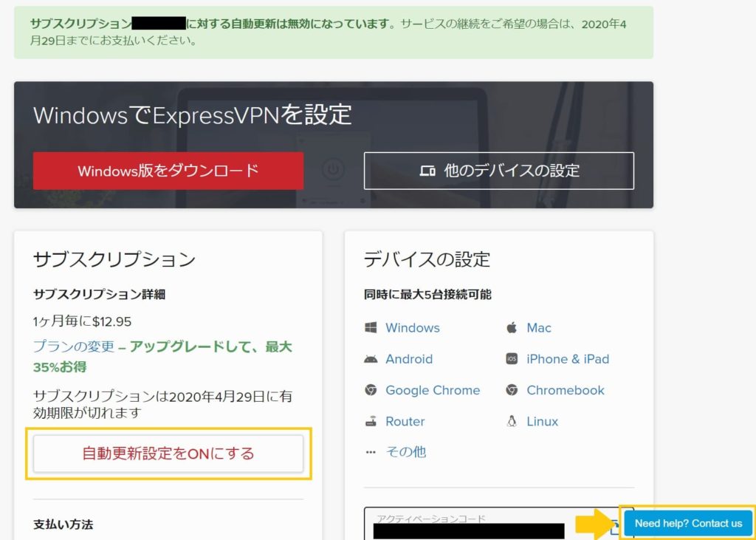Screen dimensions: 756x540
Task: Click the green auto-renewal disabled notice banner
Action: click(334, 33)
